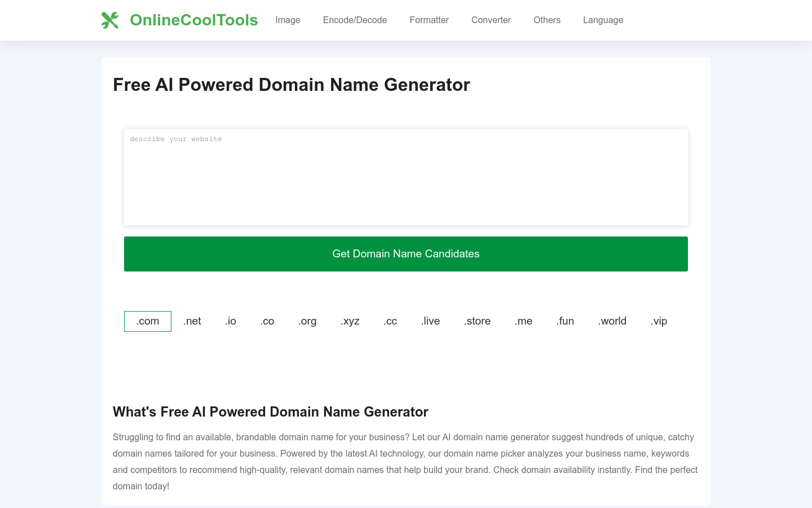Switch to the .org extension
Image resolution: width=812 pixels, height=508 pixels.
307,321
